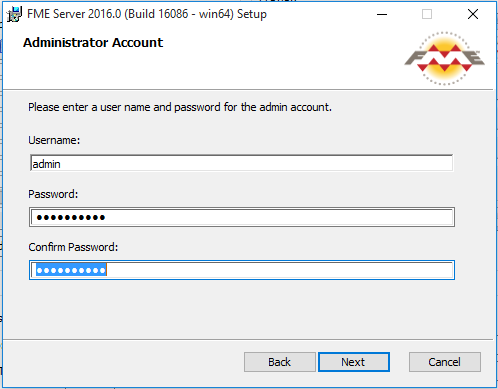Screen dimensions: 498x389
Task: Click into the Password input field
Action: (242, 217)
